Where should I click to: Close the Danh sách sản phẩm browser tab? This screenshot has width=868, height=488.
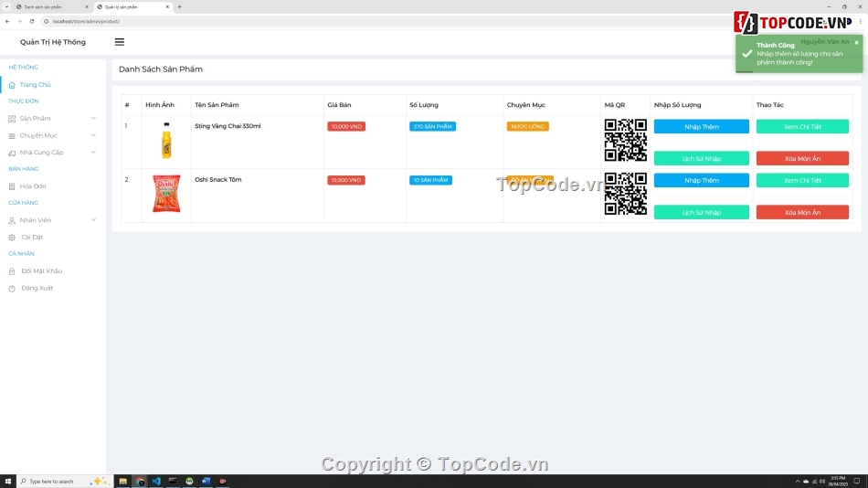point(87,6)
